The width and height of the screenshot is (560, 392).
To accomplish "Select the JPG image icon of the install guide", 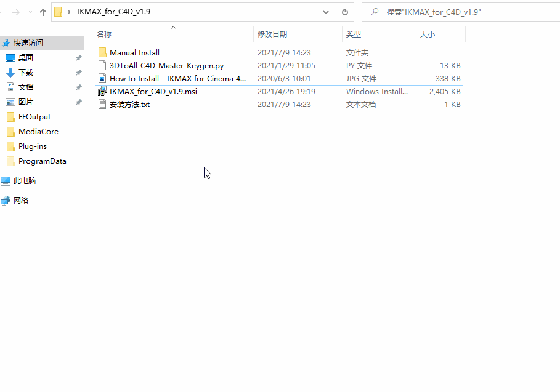I will pos(102,78).
